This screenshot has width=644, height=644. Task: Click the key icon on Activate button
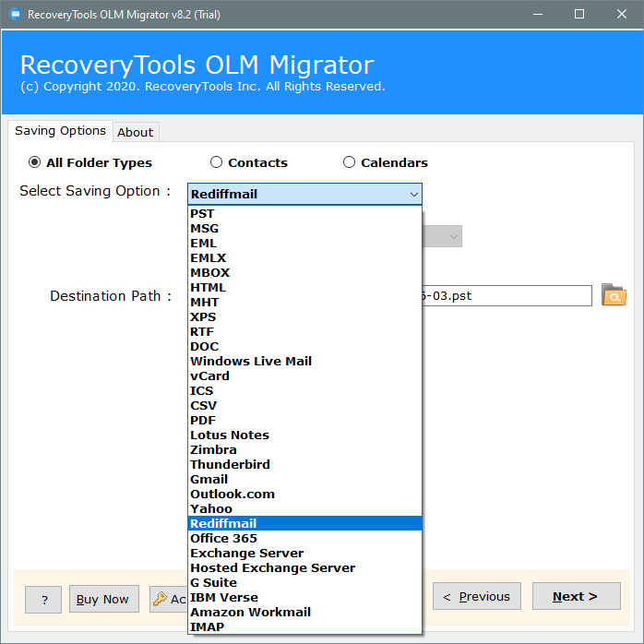pyautogui.click(x=160, y=599)
